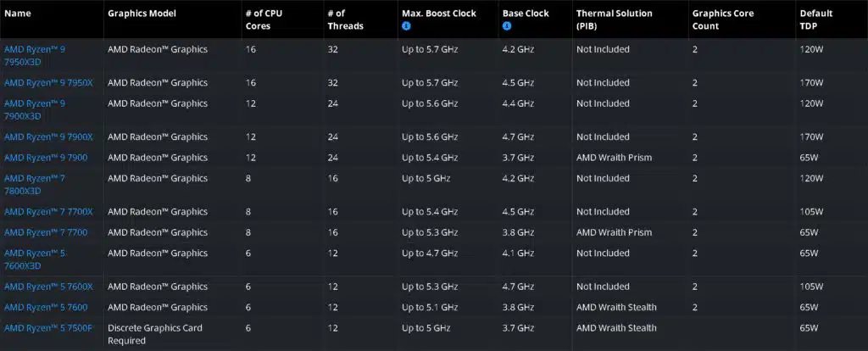Click the Max. Boost Clock info icon

[x=406, y=26]
